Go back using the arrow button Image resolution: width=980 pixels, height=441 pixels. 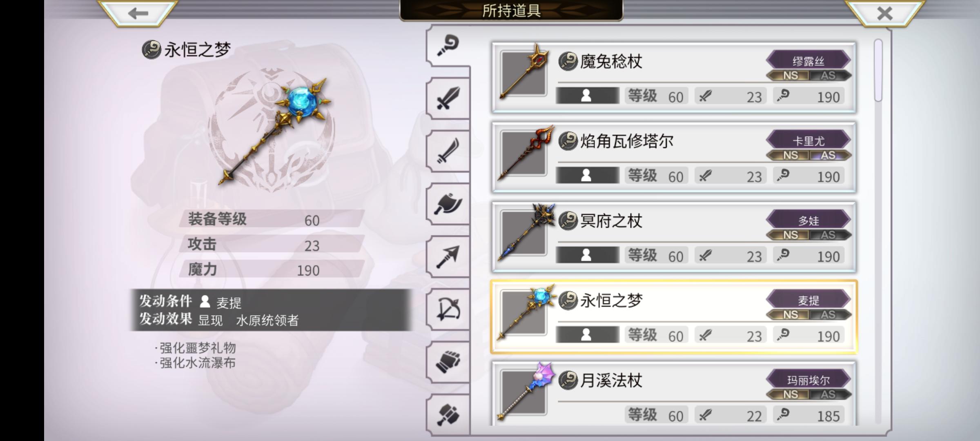(x=138, y=13)
